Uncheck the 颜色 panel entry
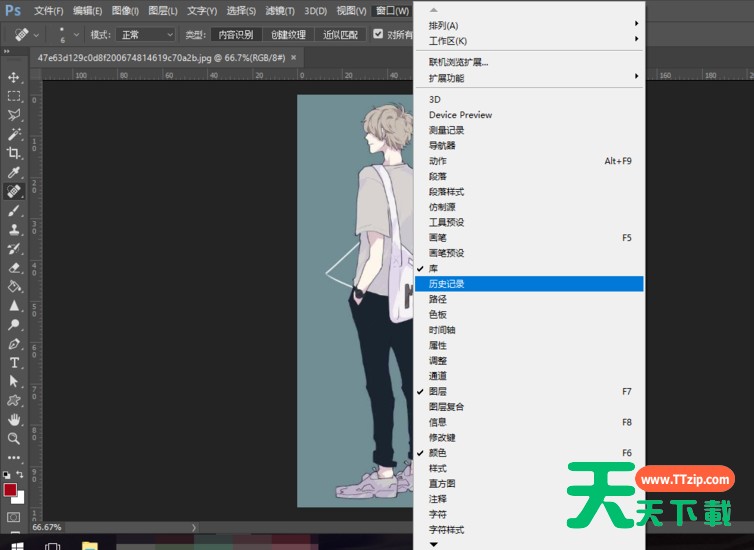Image resolution: width=754 pixels, height=550 pixels. click(x=529, y=453)
